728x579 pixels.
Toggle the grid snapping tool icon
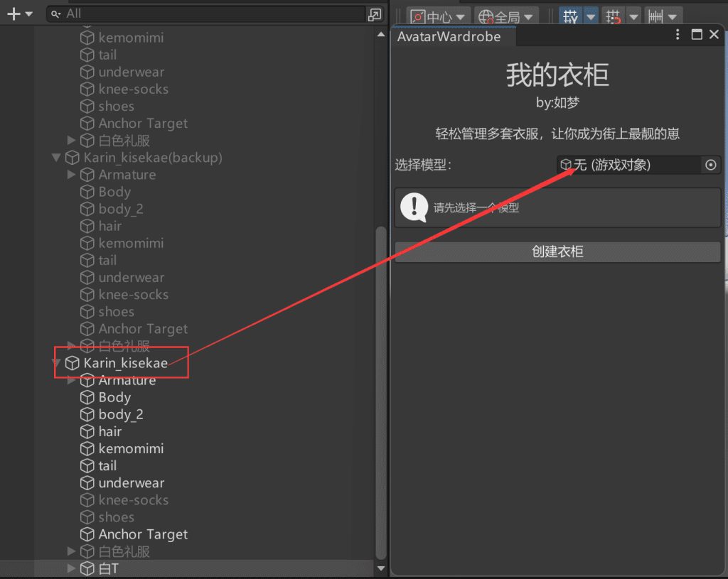[x=570, y=16]
